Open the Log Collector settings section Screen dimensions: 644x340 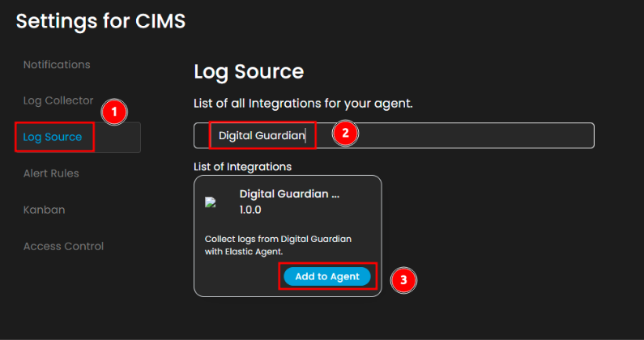pyautogui.click(x=58, y=101)
